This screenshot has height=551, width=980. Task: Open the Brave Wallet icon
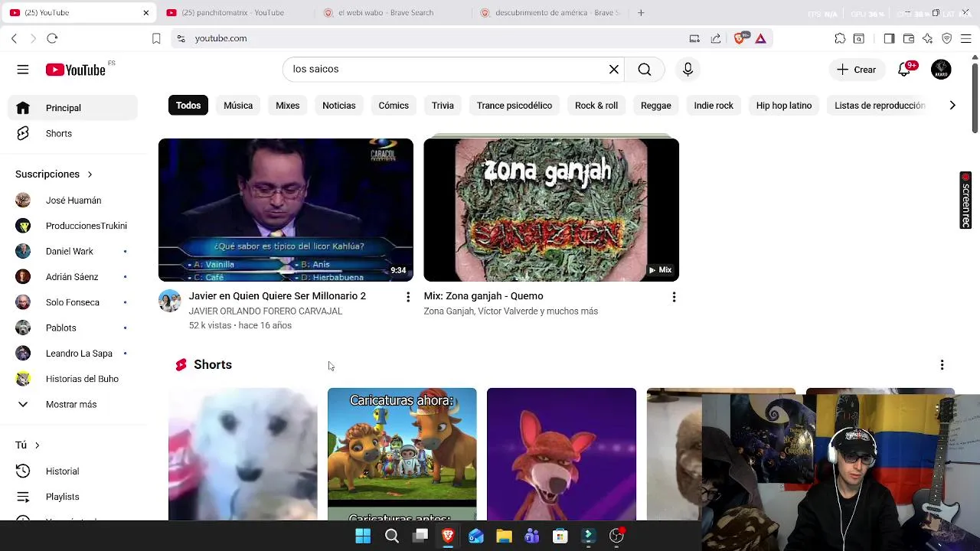pos(909,38)
